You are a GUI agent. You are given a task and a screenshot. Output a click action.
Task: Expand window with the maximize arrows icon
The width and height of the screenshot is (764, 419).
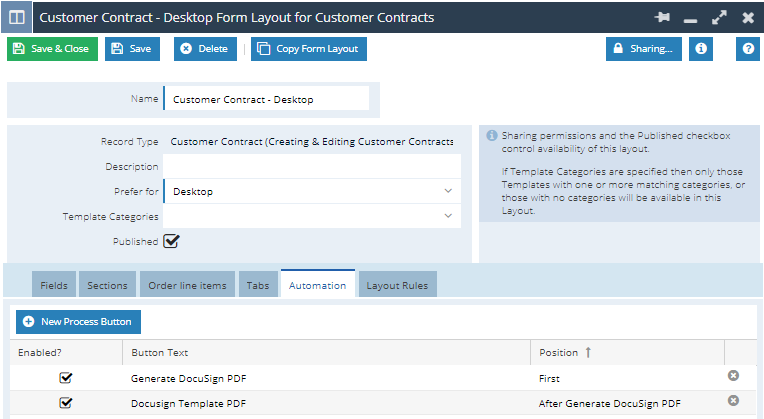(719, 18)
